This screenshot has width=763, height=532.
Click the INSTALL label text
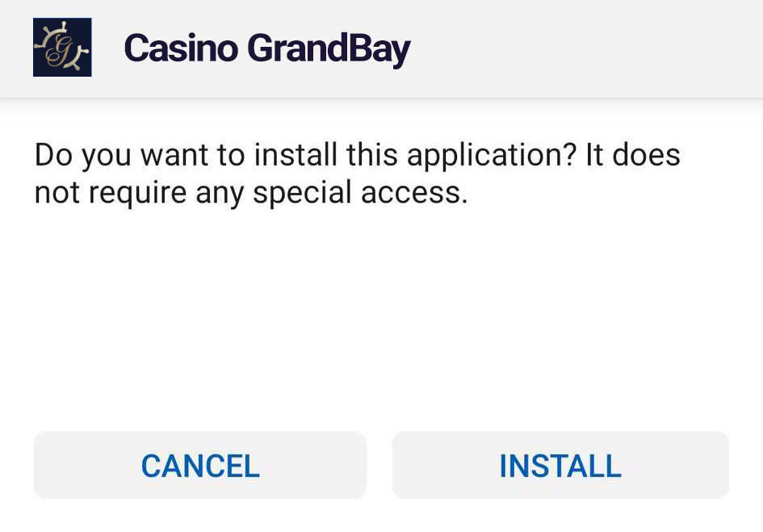pyautogui.click(x=560, y=466)
